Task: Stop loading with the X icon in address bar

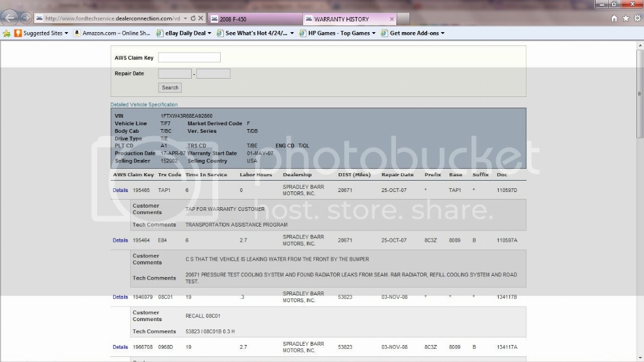Action: click(x=201, y=18)
